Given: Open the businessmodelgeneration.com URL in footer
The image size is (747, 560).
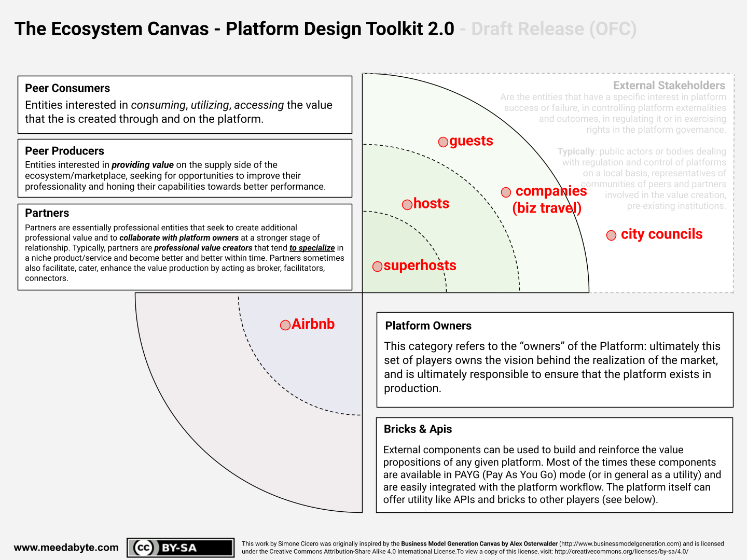Looking at the screenshot, I should [620, 544].
